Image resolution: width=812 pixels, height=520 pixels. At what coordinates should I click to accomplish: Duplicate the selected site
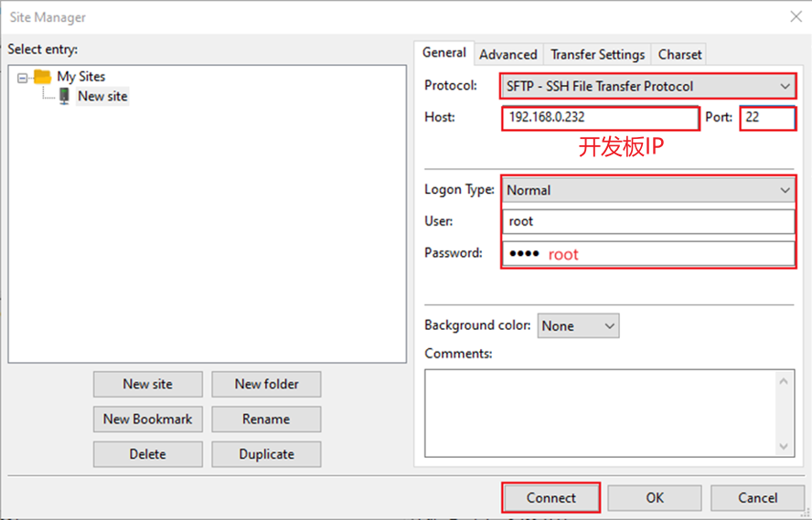pyautogui.click(x=266, y=454)
